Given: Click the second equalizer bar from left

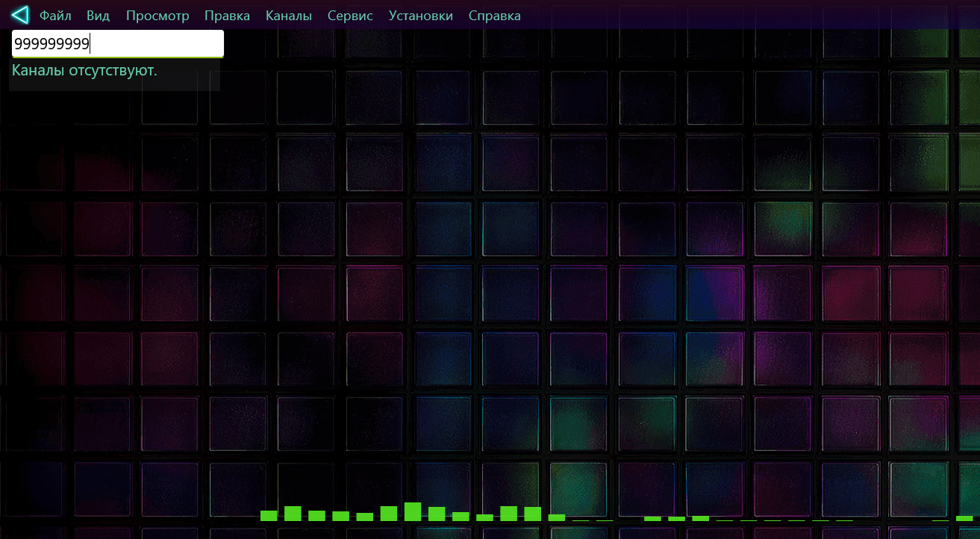Looking at the screenshot, I should pyautogui.click(x=293, y=514).
